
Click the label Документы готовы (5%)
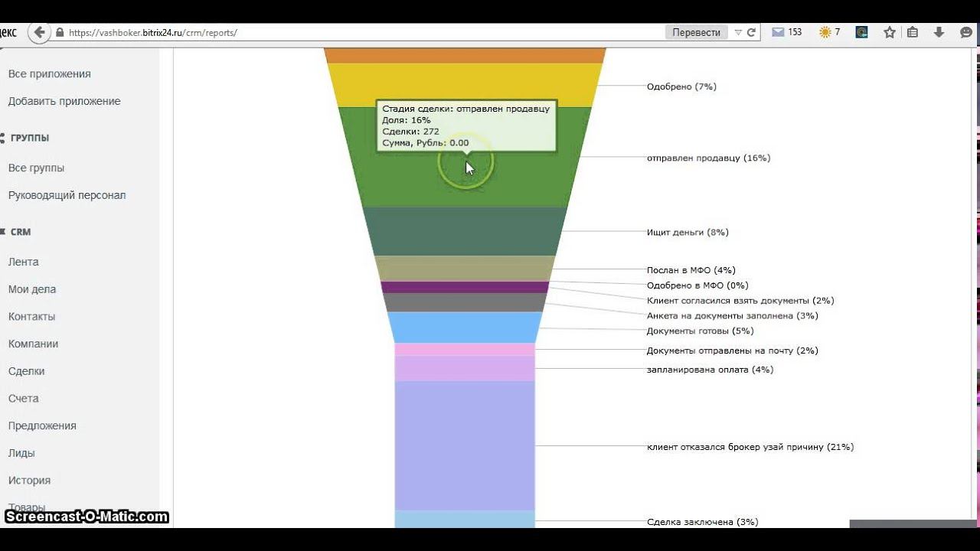point(700,331)
